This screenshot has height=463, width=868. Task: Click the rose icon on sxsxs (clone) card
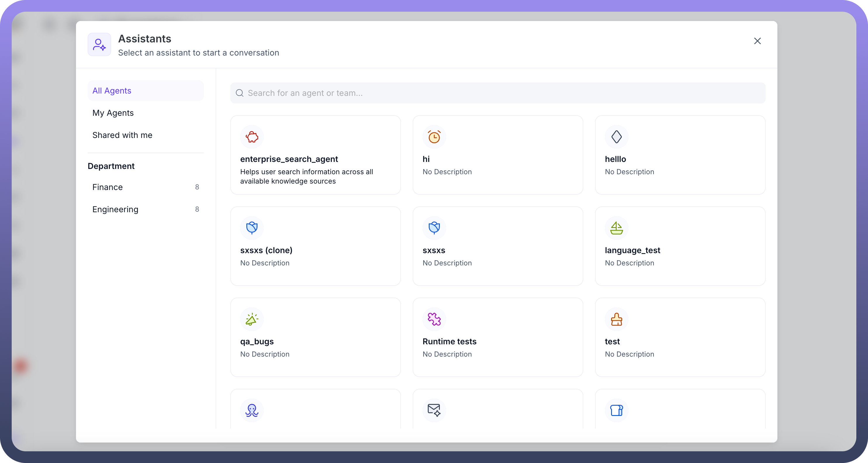[252, 228]
